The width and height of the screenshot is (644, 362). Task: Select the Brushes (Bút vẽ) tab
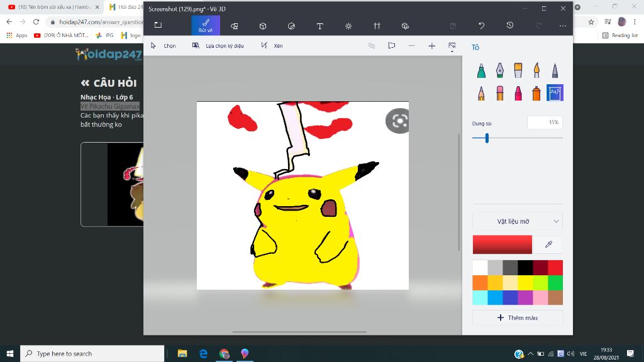pyautogui.click(x=206, y=25)
